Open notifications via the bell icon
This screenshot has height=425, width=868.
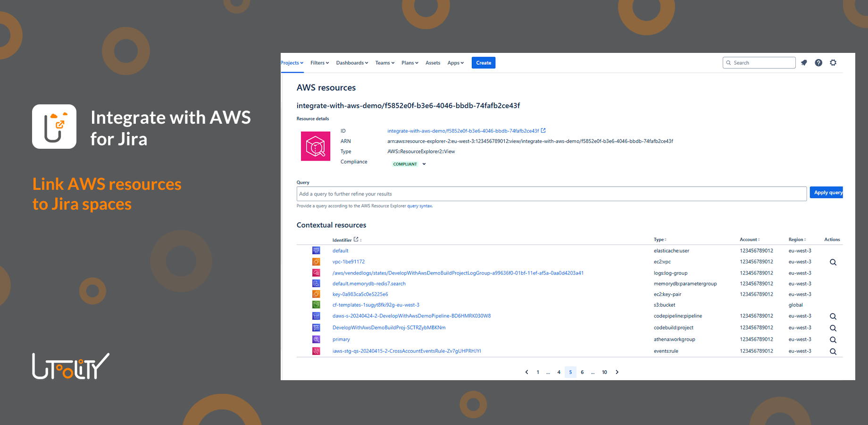(804, 62)
